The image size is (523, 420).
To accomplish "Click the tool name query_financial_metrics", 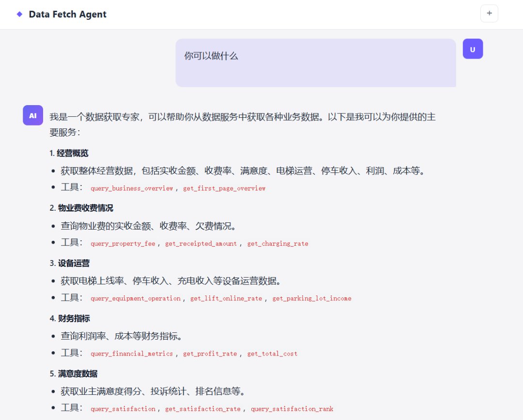I will tap(132, 354).
